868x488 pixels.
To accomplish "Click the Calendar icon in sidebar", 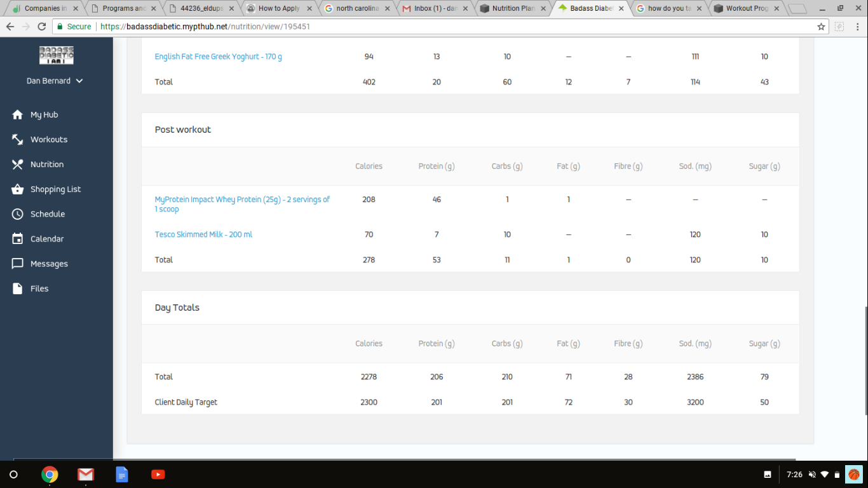I will click(x=18, y=239).
